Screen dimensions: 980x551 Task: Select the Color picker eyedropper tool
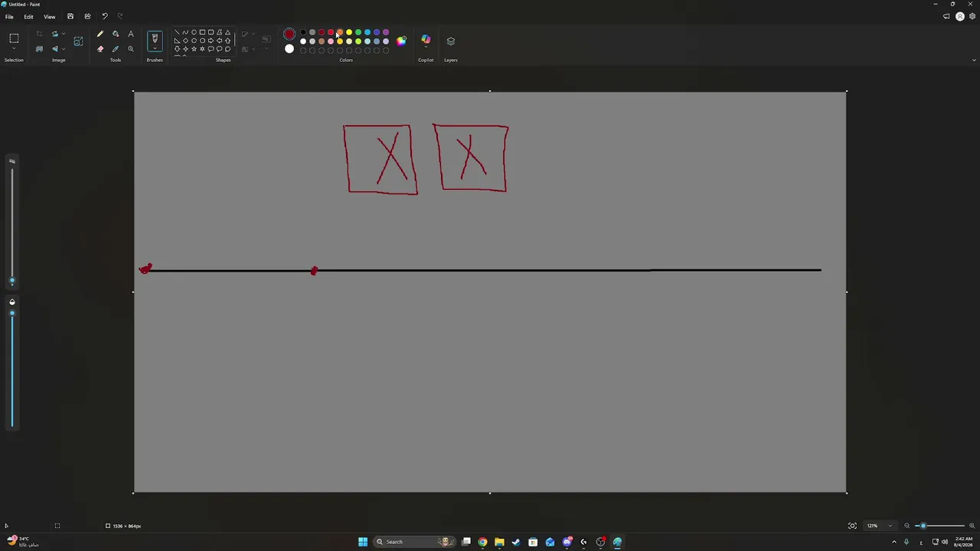[x=116, y=49]
